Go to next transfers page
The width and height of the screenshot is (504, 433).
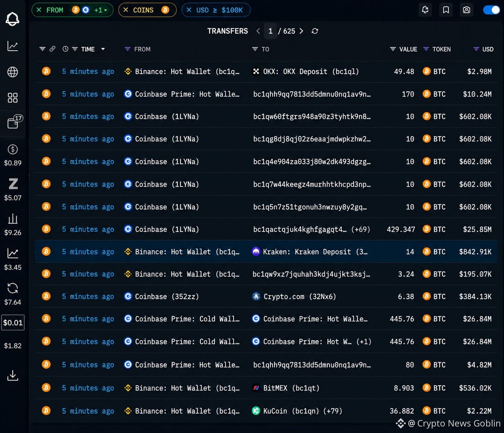(x=301, y=31)
